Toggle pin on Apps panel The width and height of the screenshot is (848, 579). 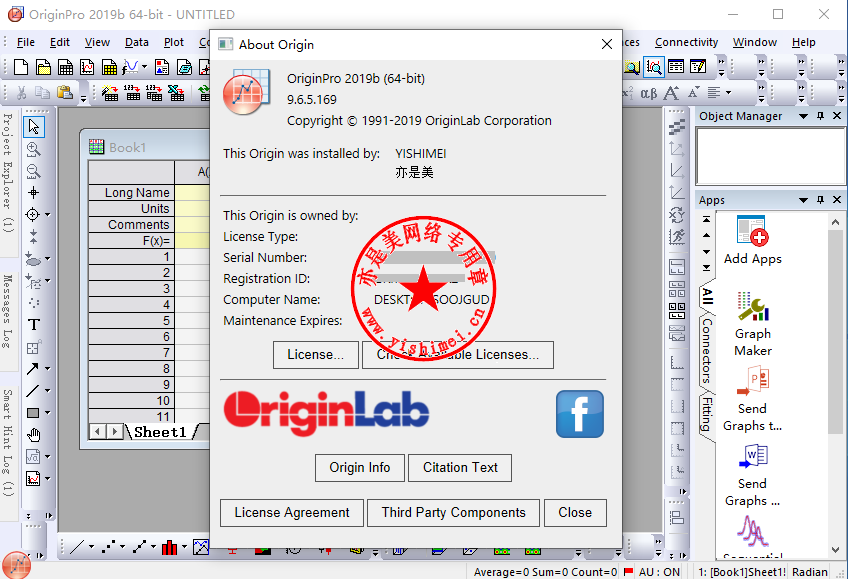820,200
